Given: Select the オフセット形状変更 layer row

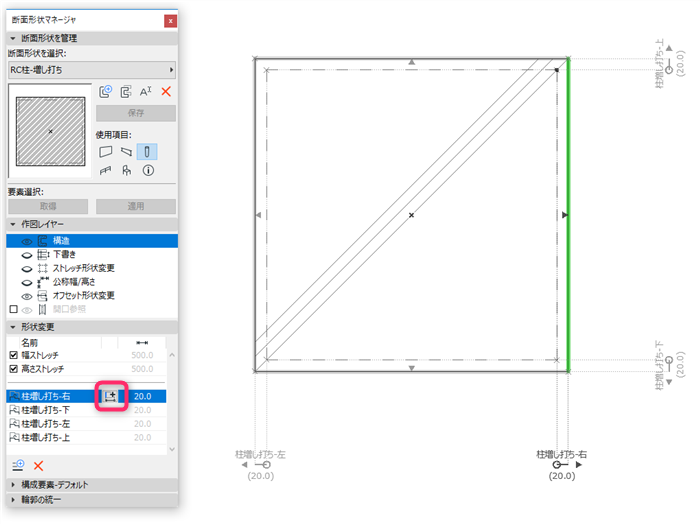Looking at the screenshot, I should tap(92, 295).
